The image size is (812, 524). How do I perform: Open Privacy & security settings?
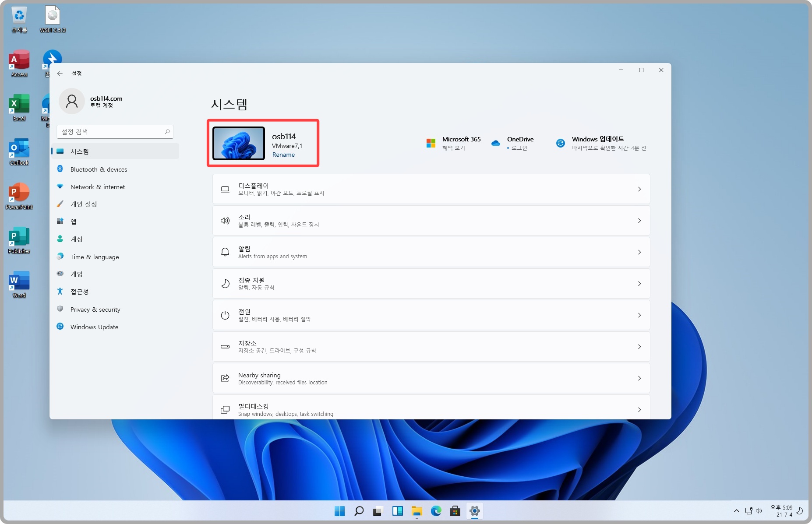point(115,309)
